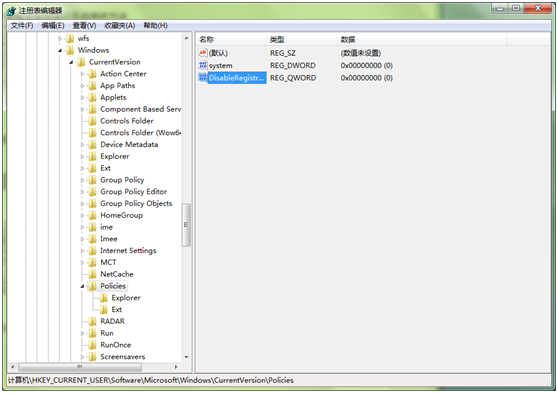
Task: Click the Registry Editor title bar icon
Action: 11,11
